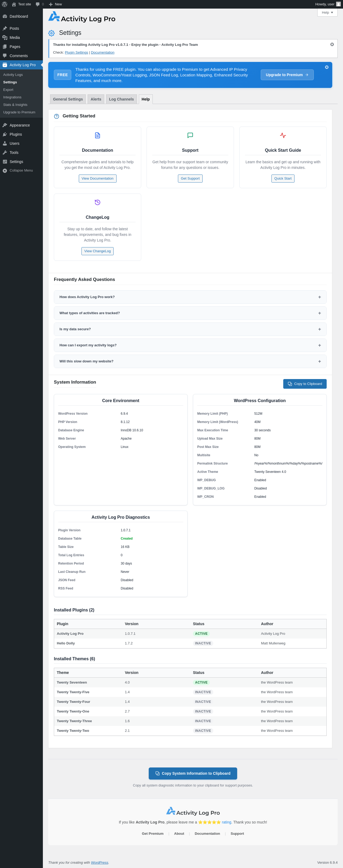
Task: Click the Plugins icon in sidebar
Action: (5, 135)
